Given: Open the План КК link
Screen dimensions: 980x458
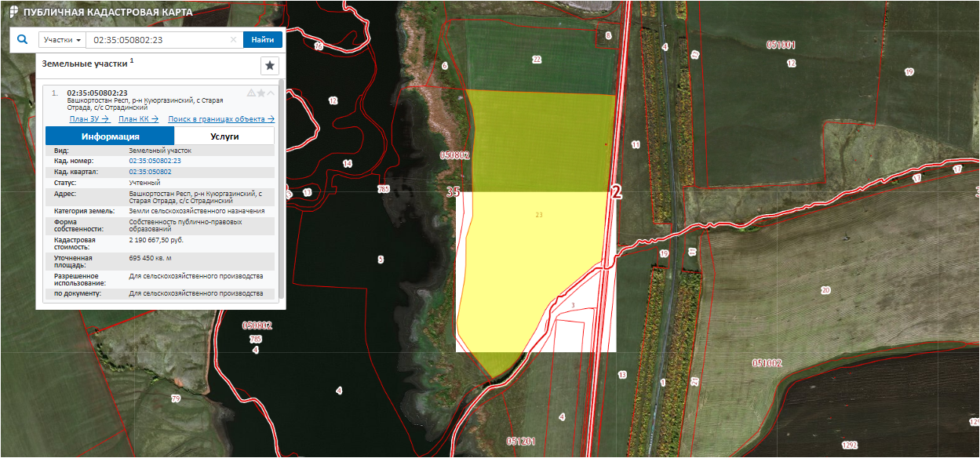Looking at the screenshot, I should click(x=138, y=119).
